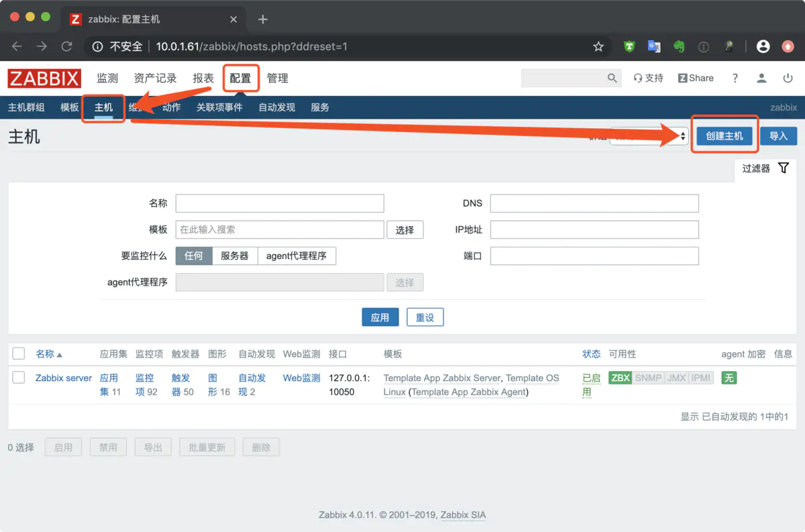Screen dimensions: 805x532
Task: Click the power sign-out icon
Action: 788,78
